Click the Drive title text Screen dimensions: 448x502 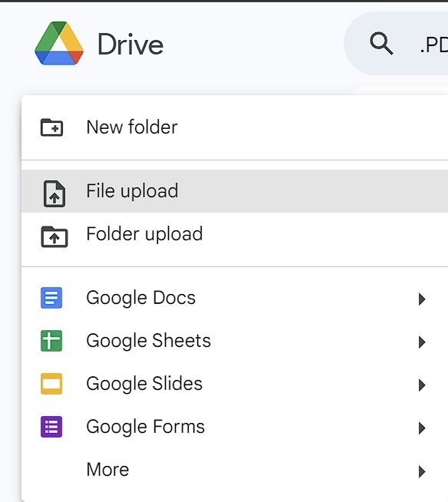click(x=130, y=45)
